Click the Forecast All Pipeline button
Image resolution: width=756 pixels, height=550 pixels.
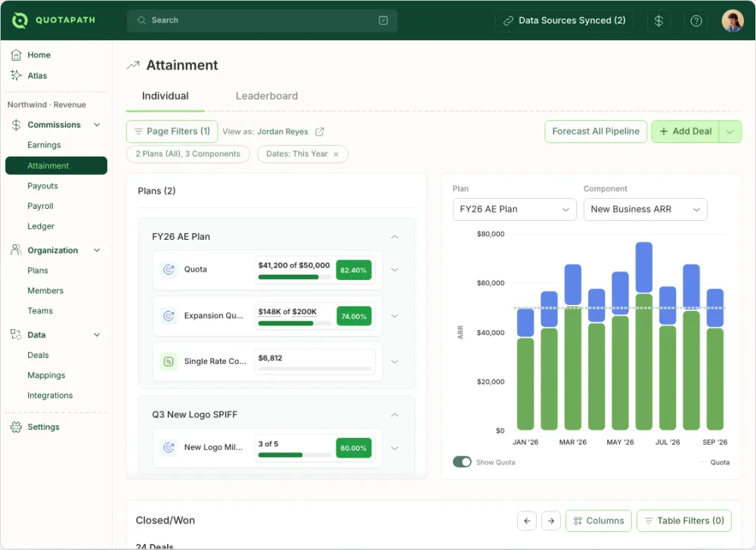click(x=596, y=132)
